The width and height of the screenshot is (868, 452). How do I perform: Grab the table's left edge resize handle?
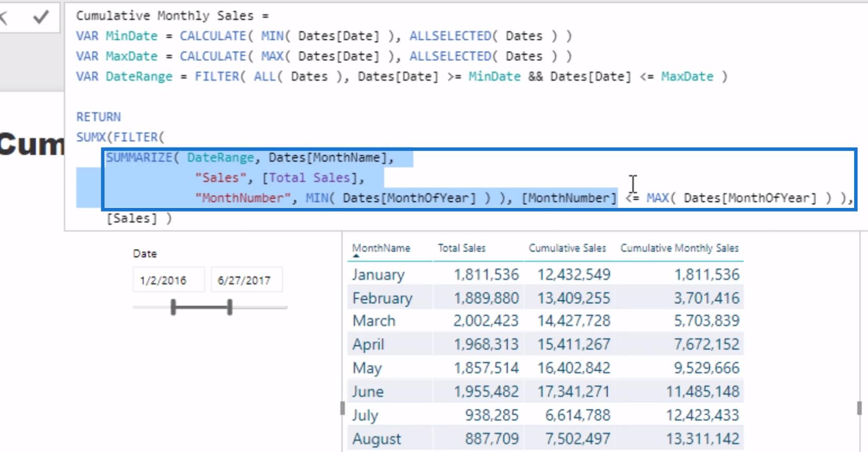[x=342, y=408]
